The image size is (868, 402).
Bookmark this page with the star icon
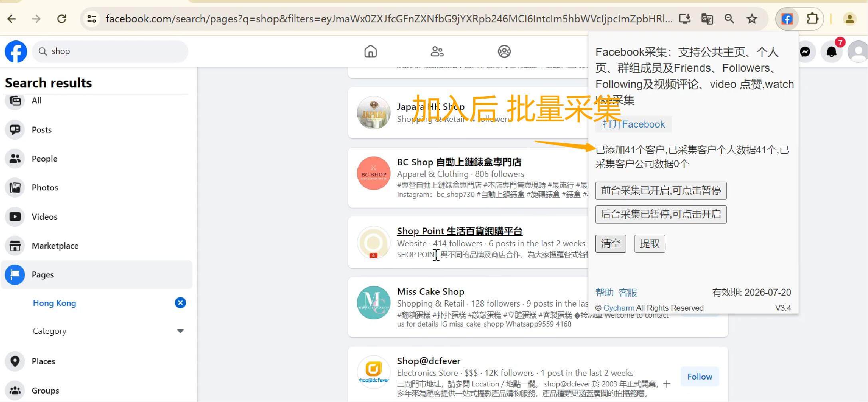[x=752, y=19]
